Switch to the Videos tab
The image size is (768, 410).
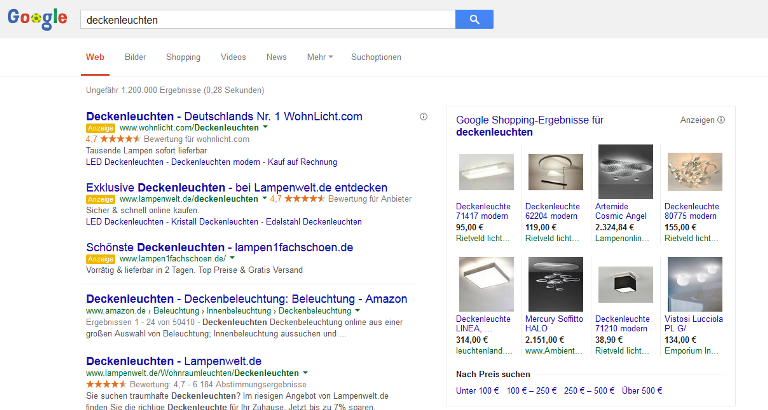[233, 57]
